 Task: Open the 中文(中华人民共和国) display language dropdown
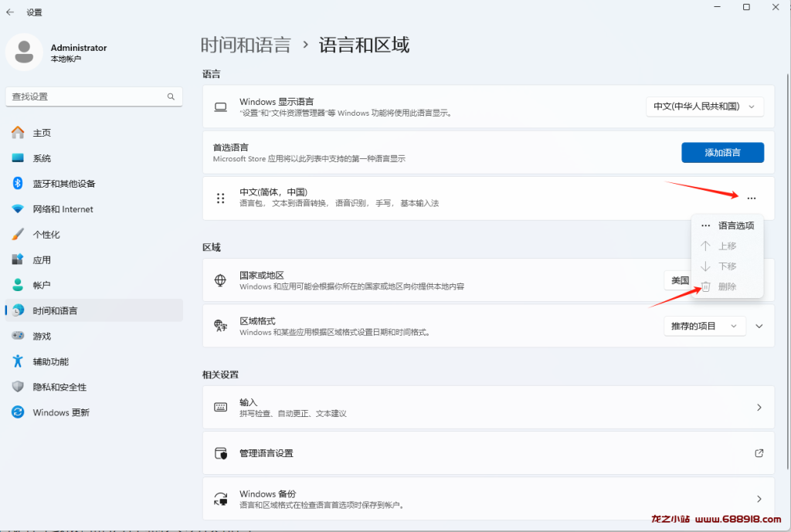pos(704,107)
